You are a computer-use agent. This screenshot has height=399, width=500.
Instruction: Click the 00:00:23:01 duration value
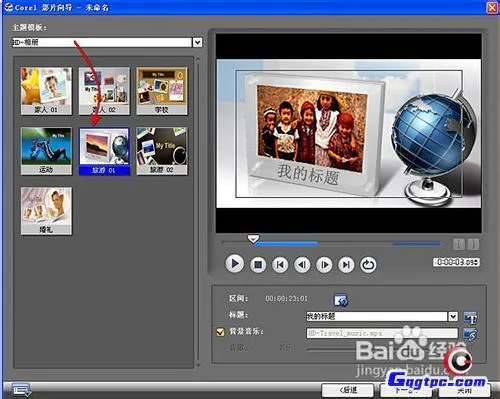(x=286, y=299)
